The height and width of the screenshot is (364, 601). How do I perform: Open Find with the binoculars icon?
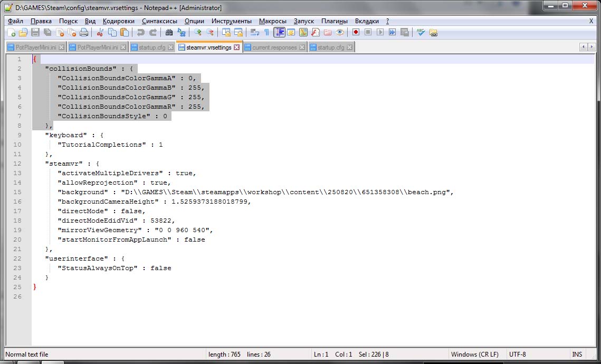[x=169, y=32]
